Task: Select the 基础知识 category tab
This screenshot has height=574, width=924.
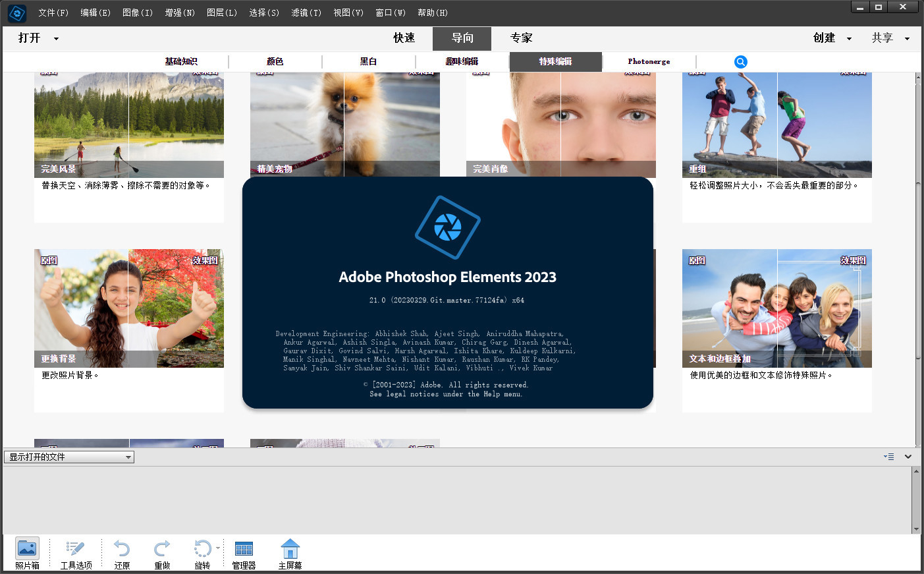Action: click(x=181, y=61)
